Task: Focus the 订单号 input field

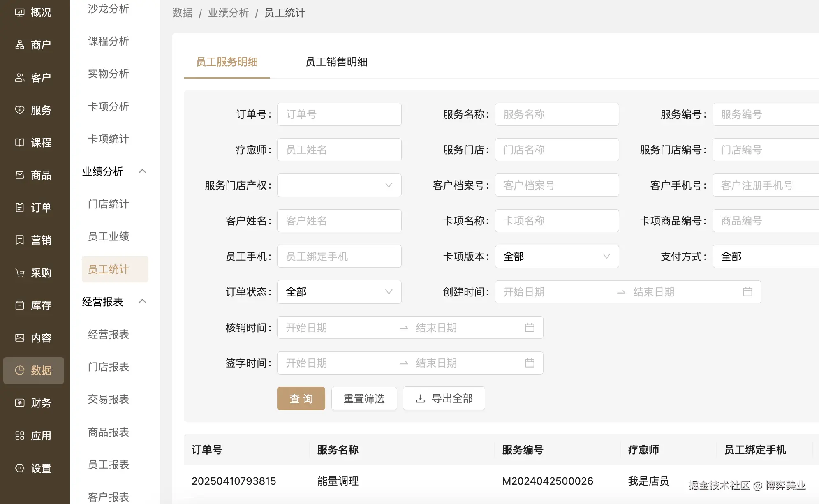Action: click(x=339, y=114)
